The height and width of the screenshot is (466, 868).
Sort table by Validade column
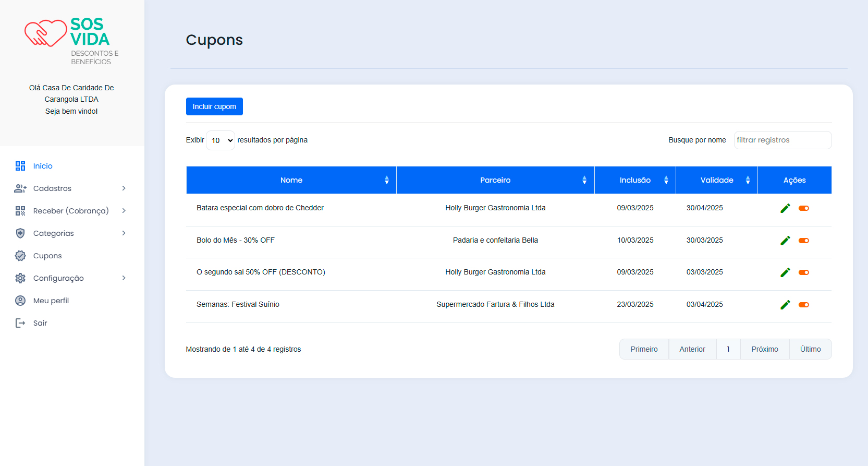[x=716, y=180]
